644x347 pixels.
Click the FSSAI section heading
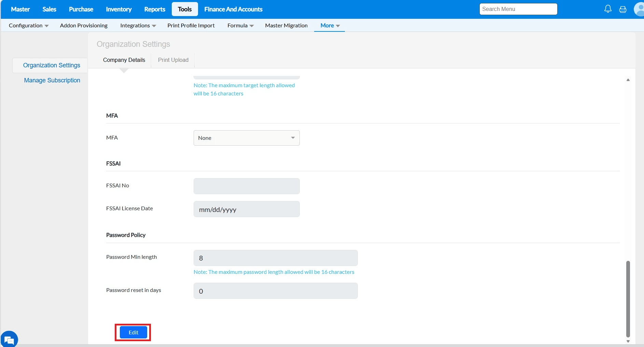coord(113,163)
